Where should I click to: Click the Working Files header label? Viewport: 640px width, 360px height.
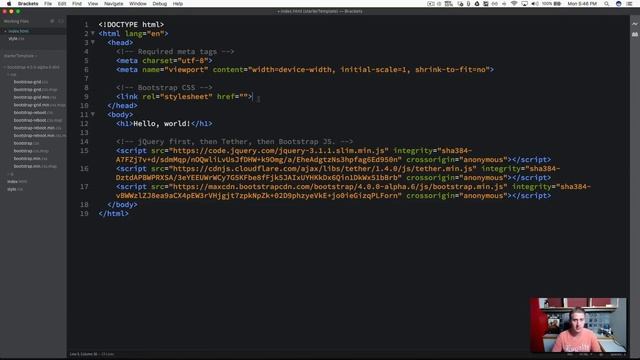coord(16,21)
